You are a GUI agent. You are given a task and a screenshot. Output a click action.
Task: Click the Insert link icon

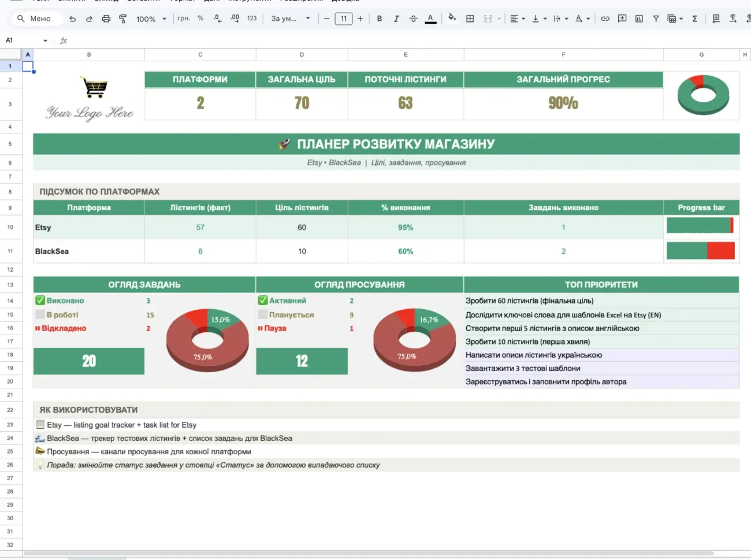pyautogui.click(x=605, y=18)
